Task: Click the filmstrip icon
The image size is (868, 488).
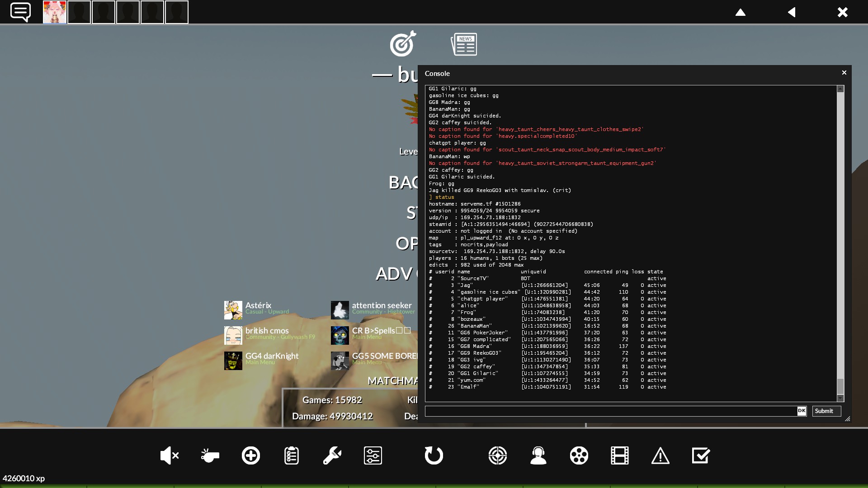Action: 620,455
